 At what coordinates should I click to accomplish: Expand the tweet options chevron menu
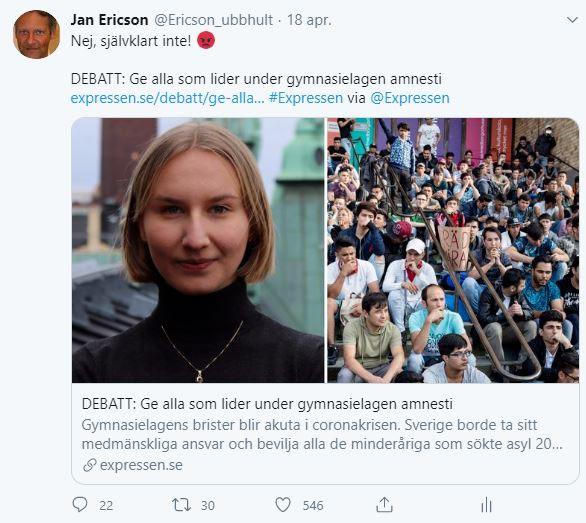click(572, 20)
